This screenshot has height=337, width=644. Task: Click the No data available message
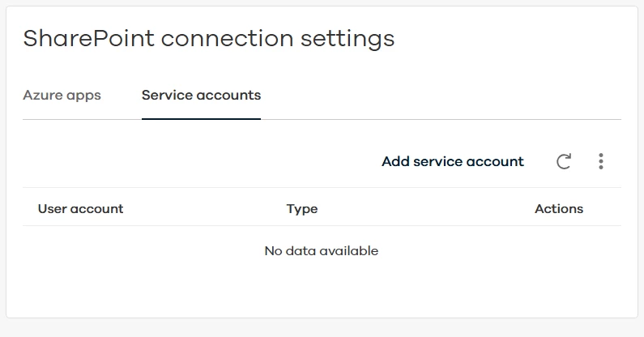(x=322, y=251)
